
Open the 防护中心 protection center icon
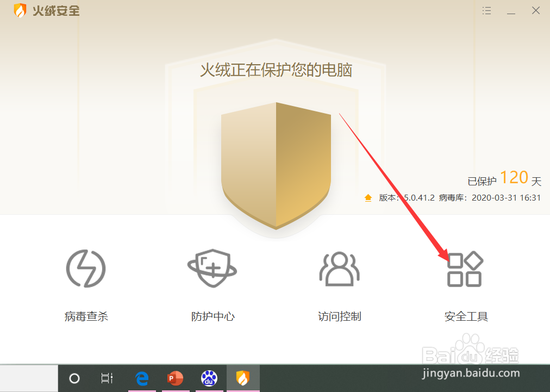pyautogui.click(x=212, y=269)
